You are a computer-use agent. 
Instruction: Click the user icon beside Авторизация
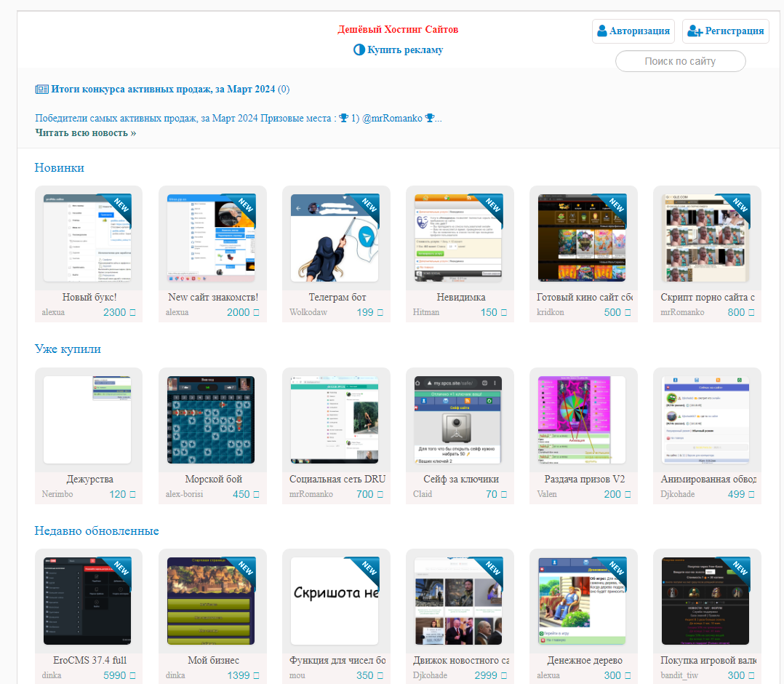tap(602, 31)
